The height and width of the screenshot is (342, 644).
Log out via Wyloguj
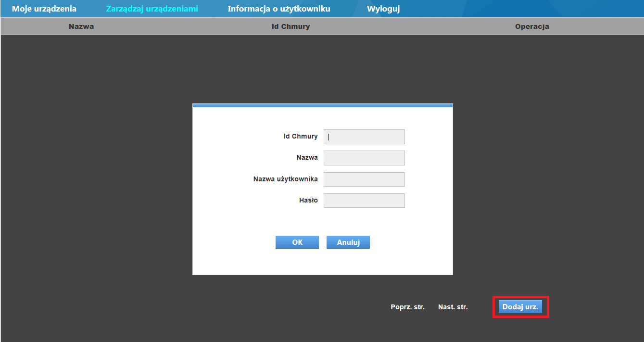tap(383, 9)
